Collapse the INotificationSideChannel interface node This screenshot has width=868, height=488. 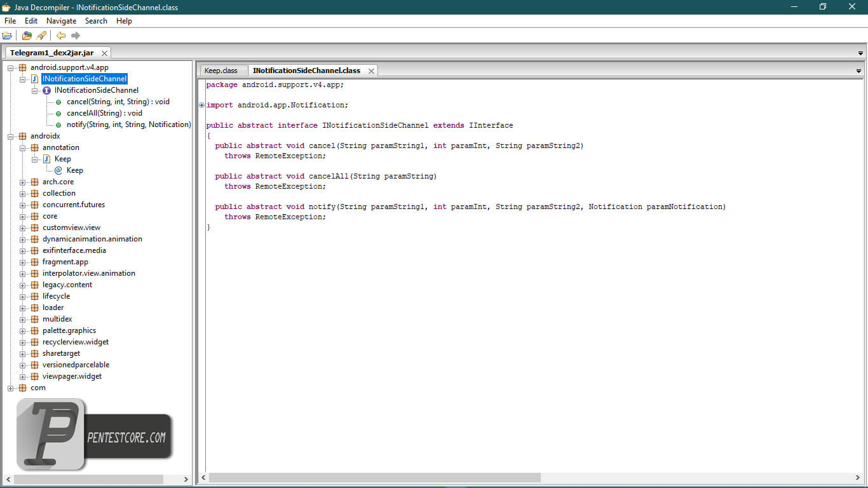tap(35, 90)
